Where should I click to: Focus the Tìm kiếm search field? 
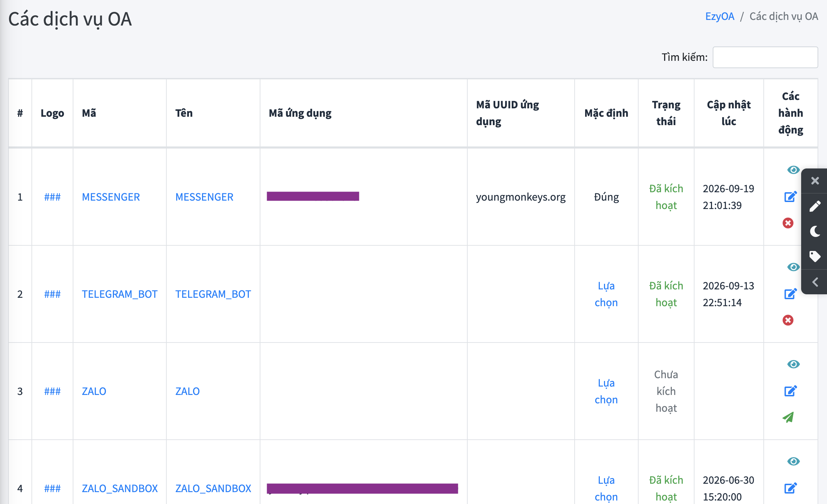click(x=765, y=57)
